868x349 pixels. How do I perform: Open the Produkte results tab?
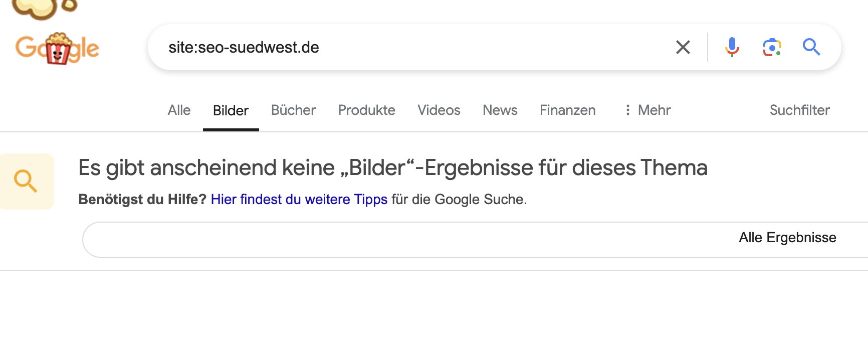click(367, 110)
